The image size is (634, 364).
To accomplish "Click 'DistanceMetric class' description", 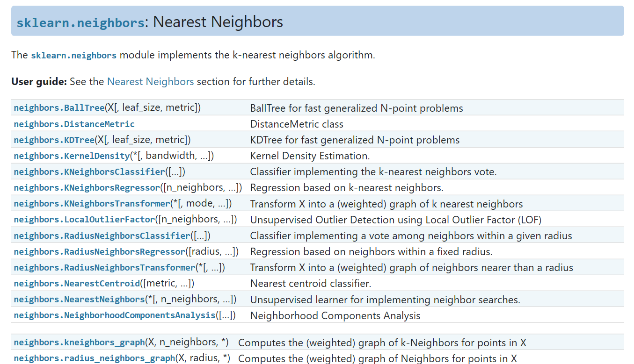I will click(x=297, y=124).
